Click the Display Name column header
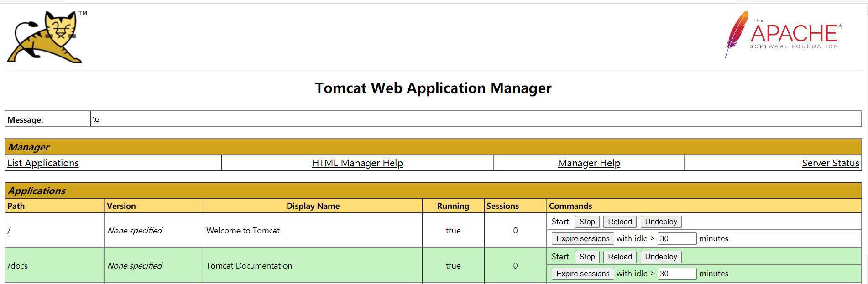 (x=313, y=206)
